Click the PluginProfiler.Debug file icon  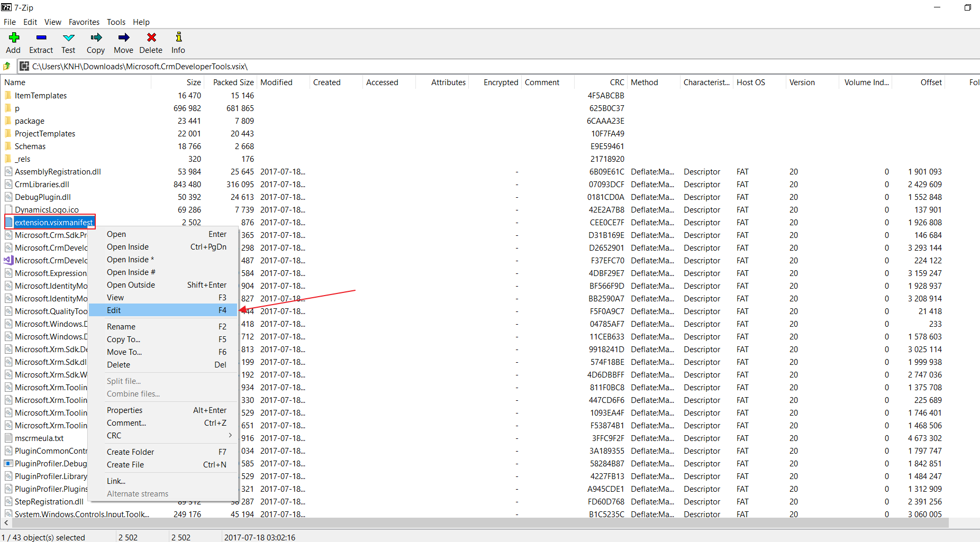[8, 464]
